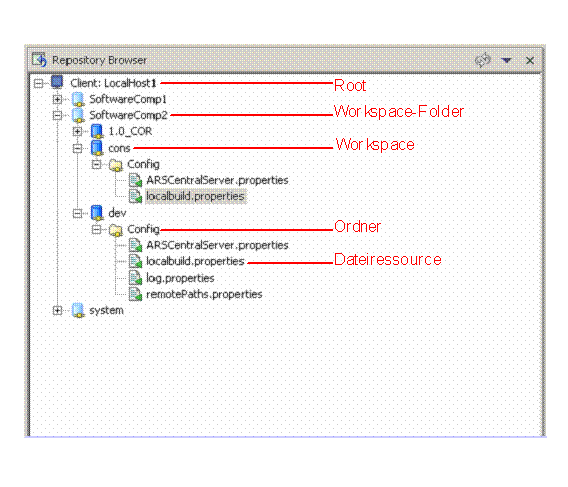Click the Client LocalHost1 computer icon

click(x=57, y=82)
